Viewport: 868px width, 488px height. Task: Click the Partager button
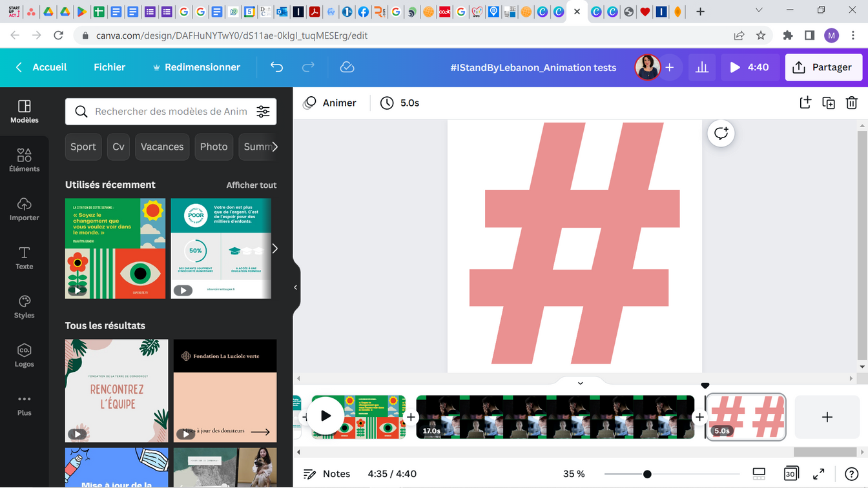tap(823, 67)
